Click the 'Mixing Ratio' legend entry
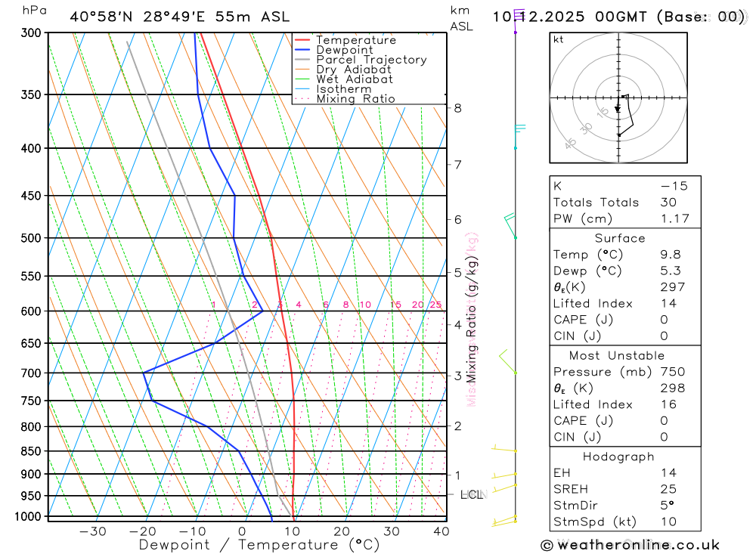This screenshot has width=756, height=554. point(355,99)
